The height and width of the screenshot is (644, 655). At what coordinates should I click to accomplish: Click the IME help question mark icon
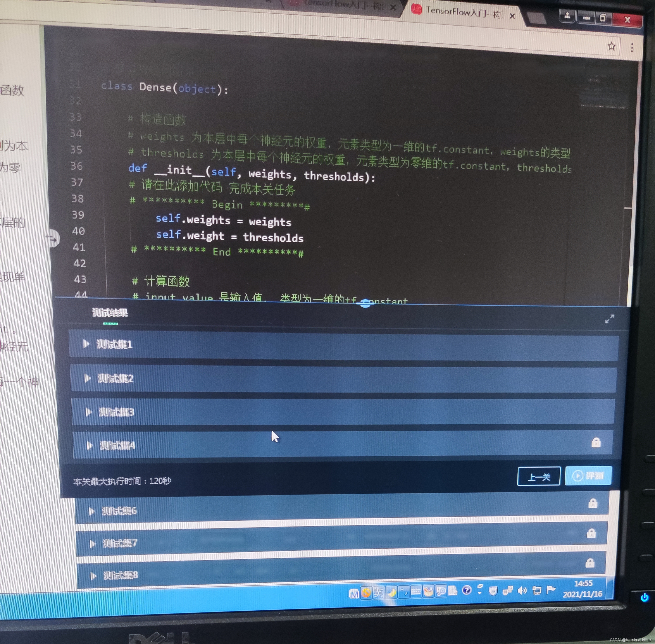click(467, 590)
